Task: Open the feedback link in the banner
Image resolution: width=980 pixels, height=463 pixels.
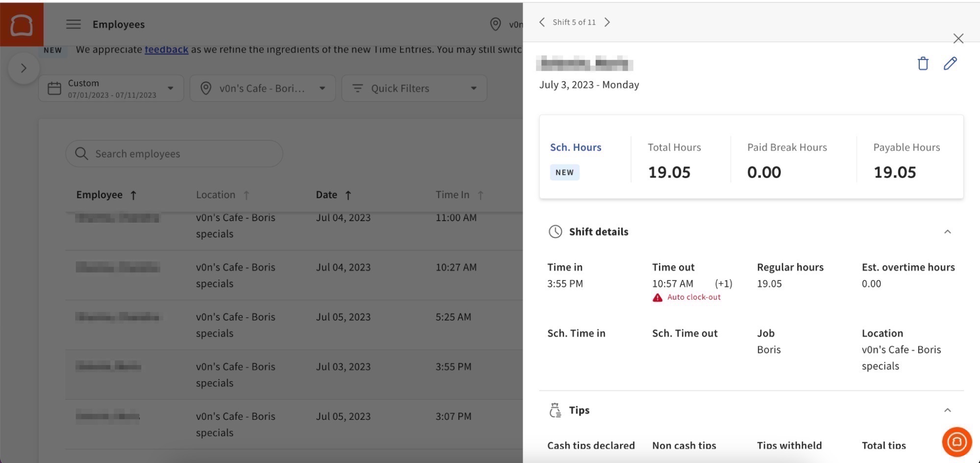Action: click(166, 49)
